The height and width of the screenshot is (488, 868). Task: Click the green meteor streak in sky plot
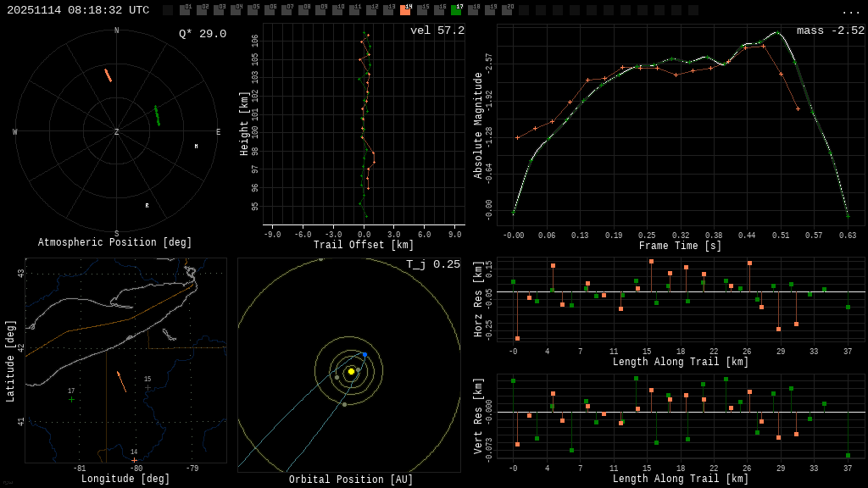click(157, 116)
